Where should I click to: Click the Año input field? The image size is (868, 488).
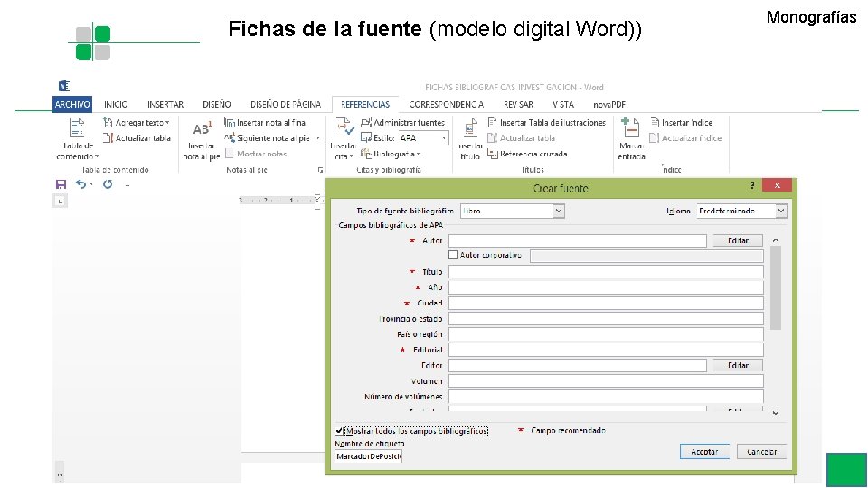(606, 287)
